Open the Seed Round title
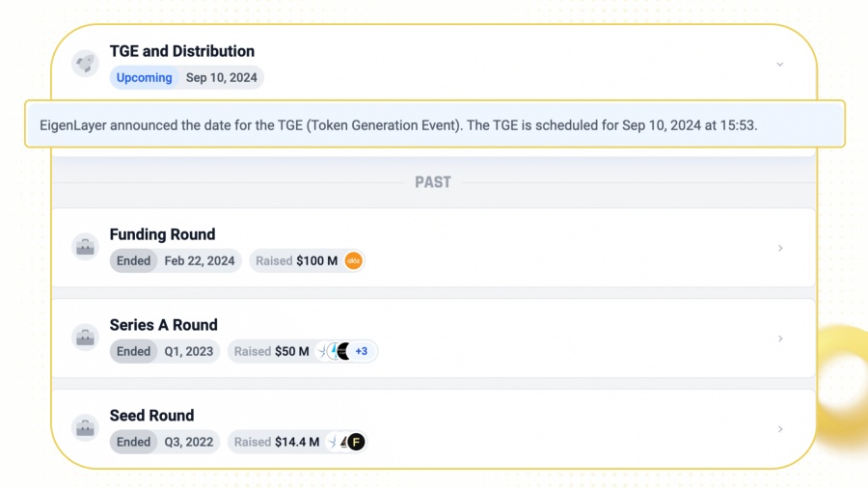Image resolution: width=868 pixels, height=488 pixels. point(151,416)
